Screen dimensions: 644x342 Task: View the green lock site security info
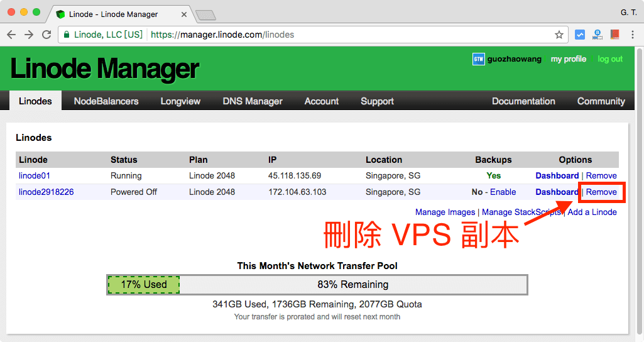(x=67, y=35)
